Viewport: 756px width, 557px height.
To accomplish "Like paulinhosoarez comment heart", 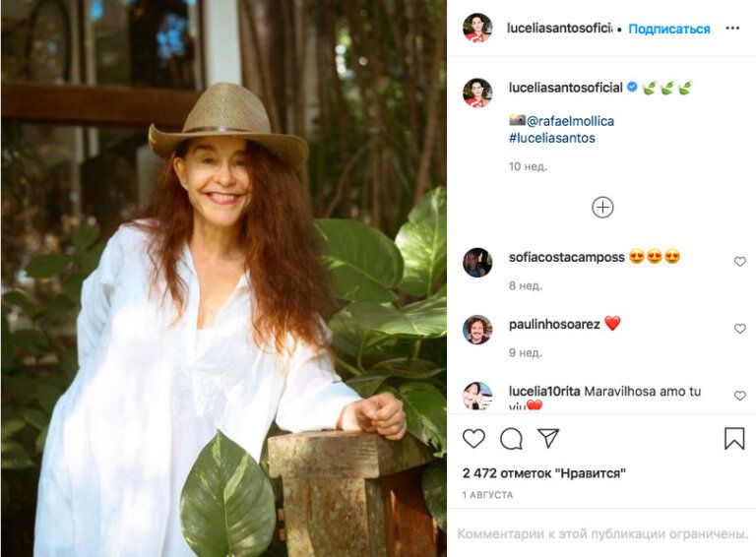I will pos(740,329).
